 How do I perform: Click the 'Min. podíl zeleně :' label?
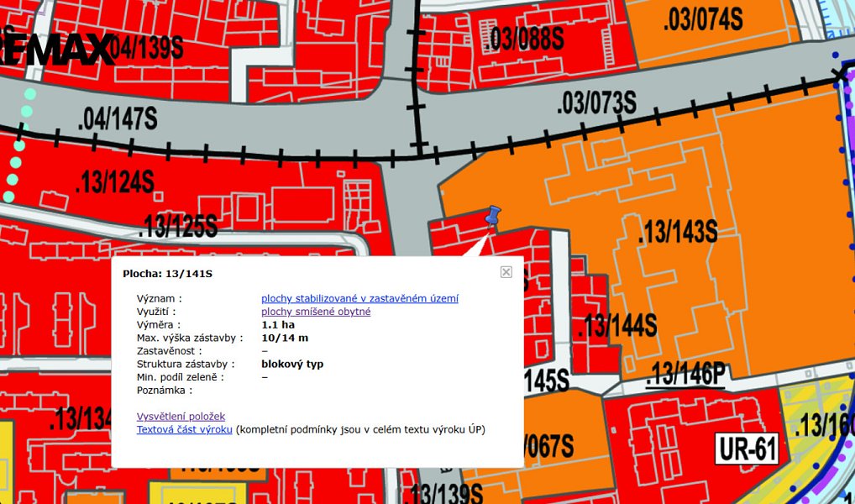pos(181,377)
